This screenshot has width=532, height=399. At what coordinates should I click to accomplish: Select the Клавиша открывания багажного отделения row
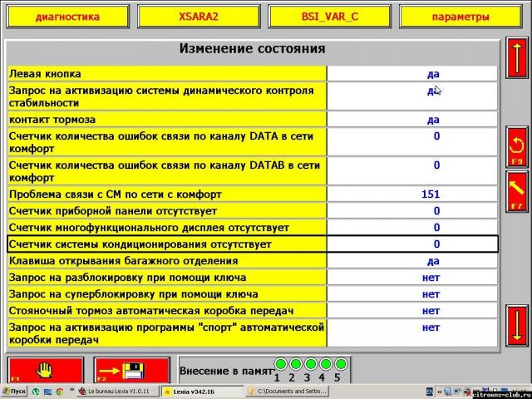click(166, 260)
